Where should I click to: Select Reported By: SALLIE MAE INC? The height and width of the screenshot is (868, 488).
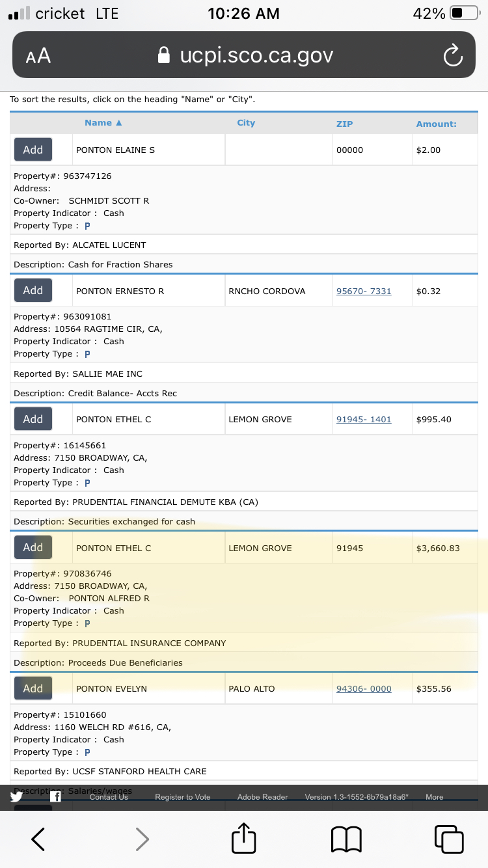tap(78, 374)
